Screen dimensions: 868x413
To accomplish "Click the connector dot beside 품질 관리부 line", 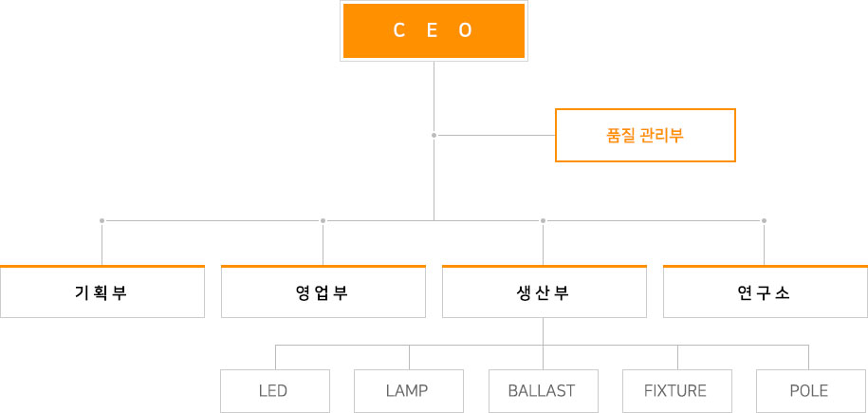I will 434,136.
